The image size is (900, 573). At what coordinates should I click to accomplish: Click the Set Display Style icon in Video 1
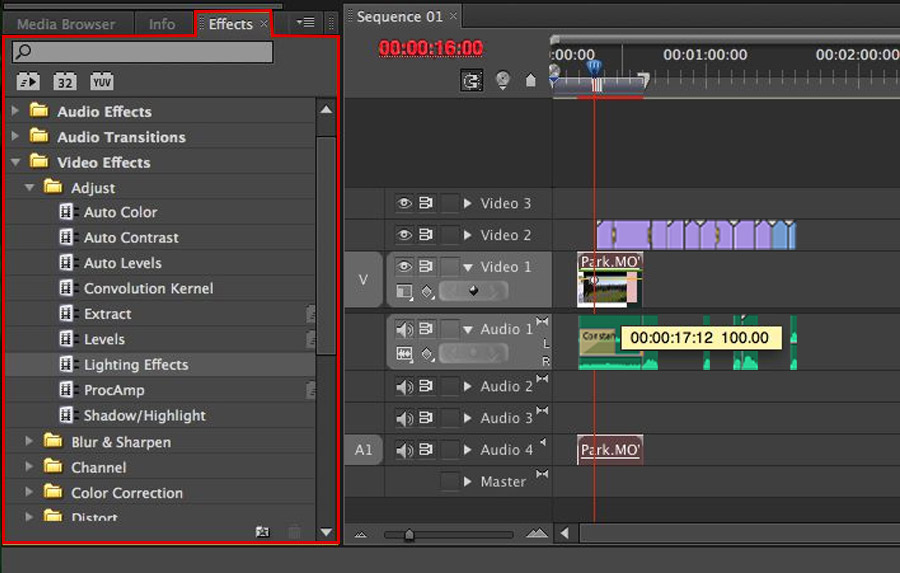pyautogui.click(x=404, y=292)
